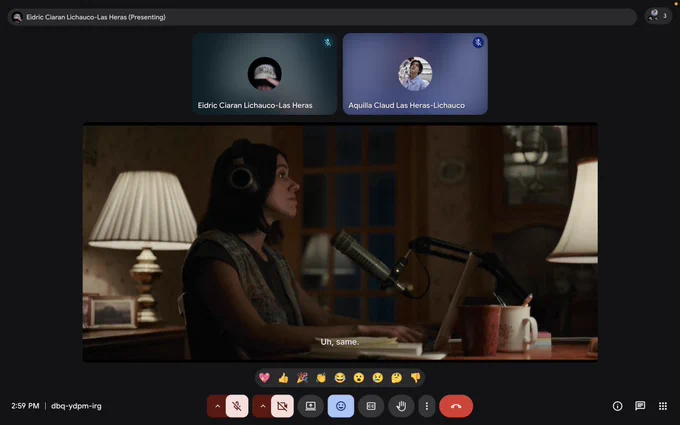
Task: Send the sparkling heart reaction
Action: coord(264,378)
